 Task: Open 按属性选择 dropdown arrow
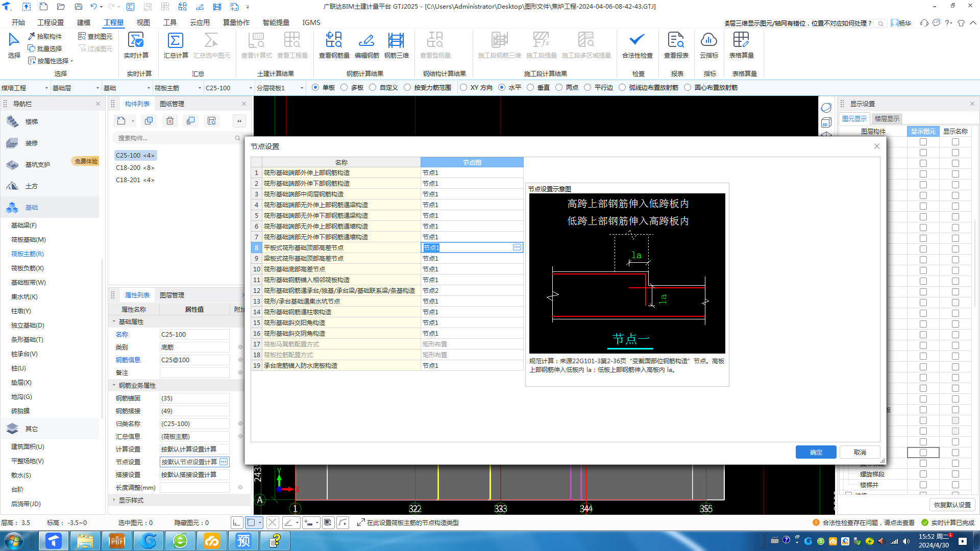pos(72,61)
